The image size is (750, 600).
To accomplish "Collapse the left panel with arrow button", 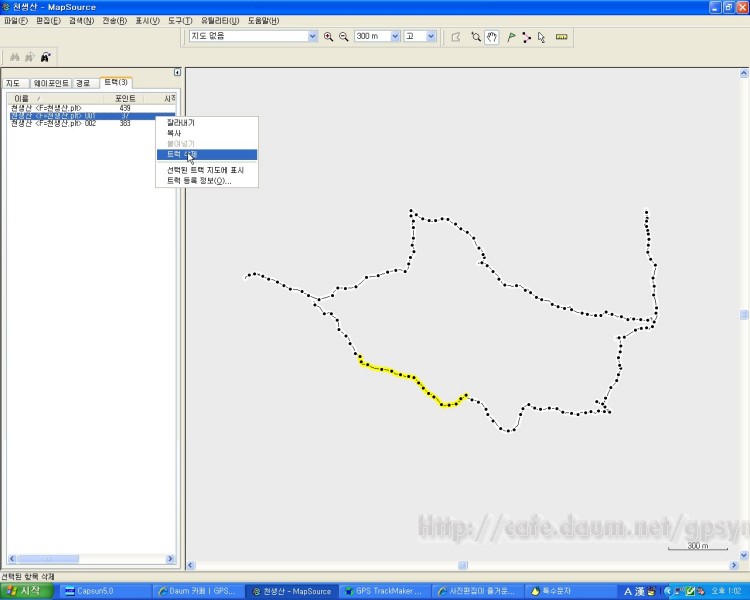I will pyautogui.click(x=177, y=72).
